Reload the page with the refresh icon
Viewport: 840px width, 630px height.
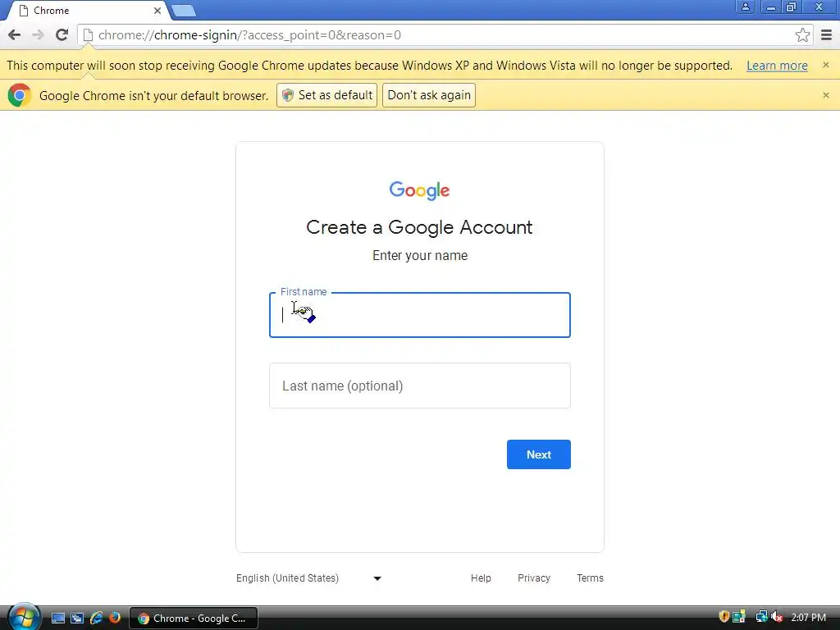coord(62,34)
